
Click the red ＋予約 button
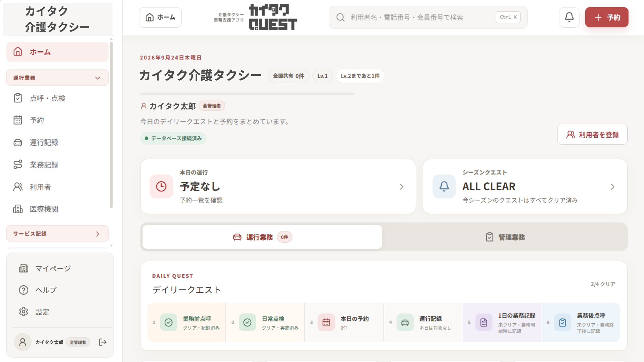607,17
